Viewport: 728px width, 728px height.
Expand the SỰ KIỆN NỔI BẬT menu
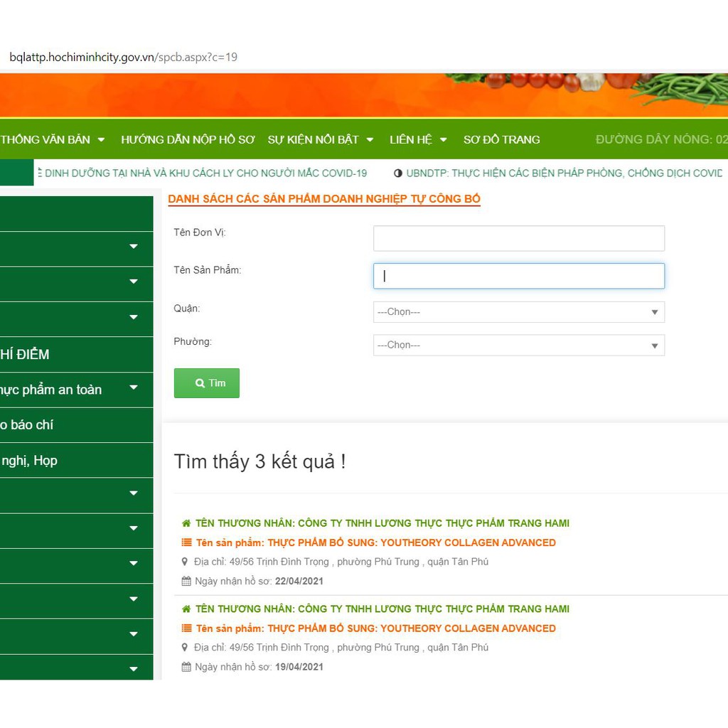[320, 140]
